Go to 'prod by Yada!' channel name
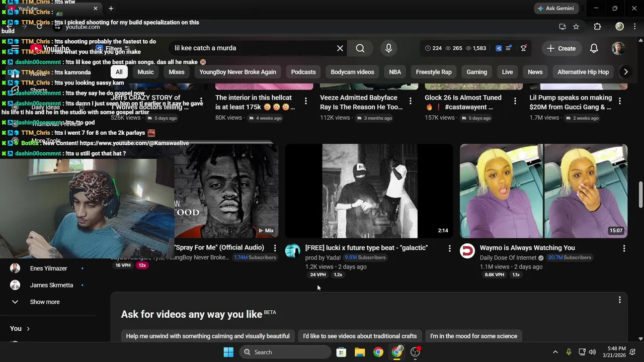This screenshot has width=644, height=362. [x=323, y=258]
